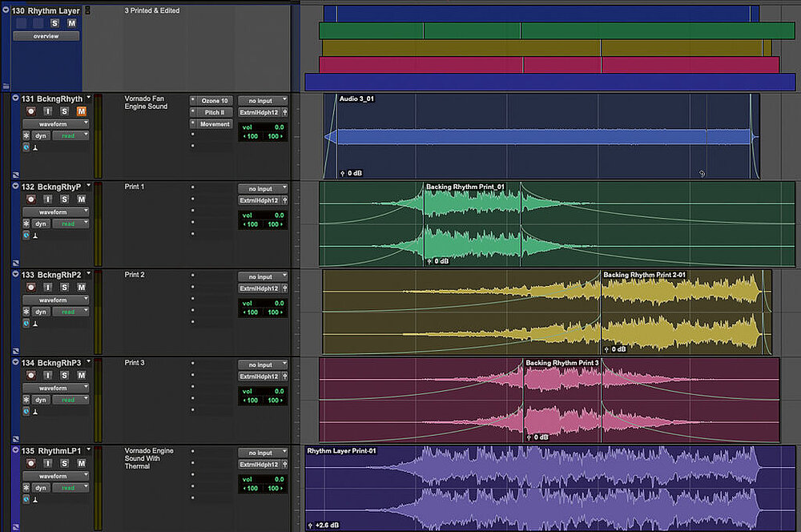
Task: Enable input monitoring on track 134 BckngRhP3
Action: [x=48, y=376]
